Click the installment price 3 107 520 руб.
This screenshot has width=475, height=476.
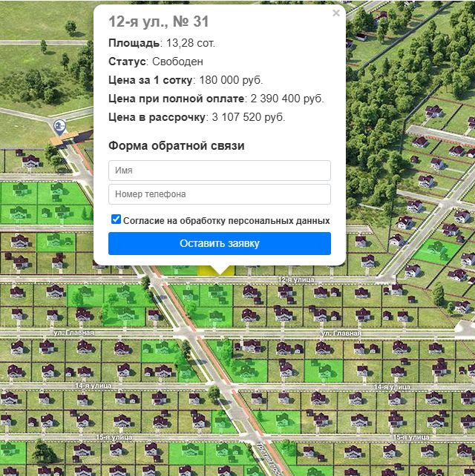click(x=249, y=117)
